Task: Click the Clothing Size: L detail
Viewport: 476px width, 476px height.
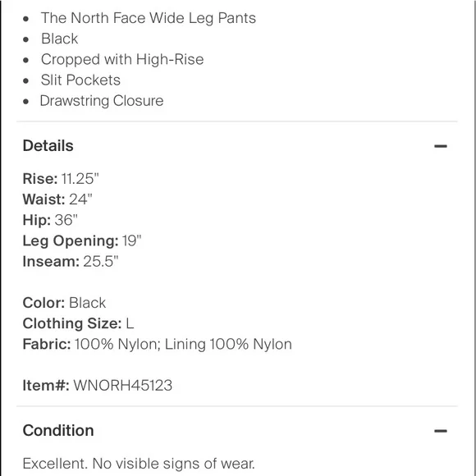Action: (78, 323)
